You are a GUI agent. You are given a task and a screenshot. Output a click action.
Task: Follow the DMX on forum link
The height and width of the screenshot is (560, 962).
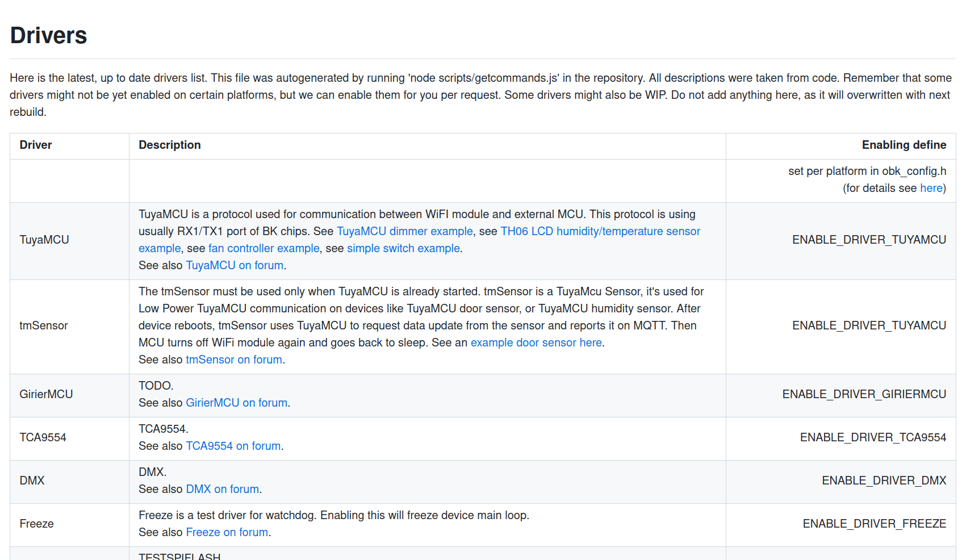pos(222,489)
